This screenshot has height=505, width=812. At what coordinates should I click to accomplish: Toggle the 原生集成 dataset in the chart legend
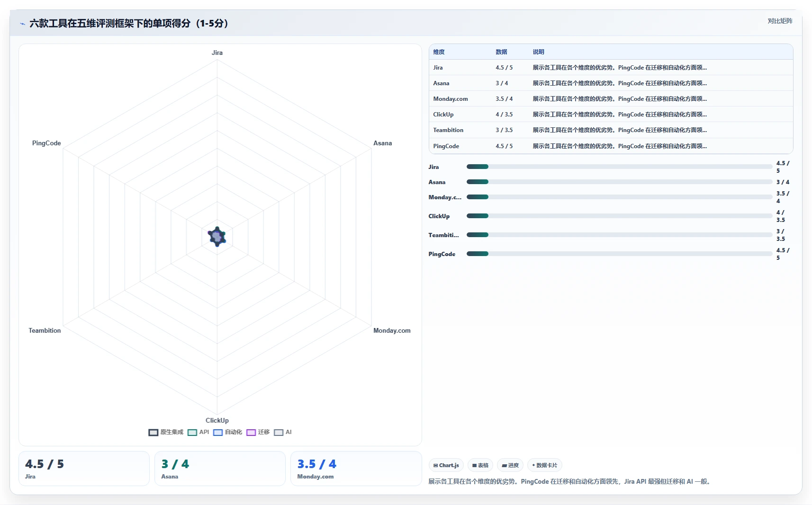pos(166,432)
